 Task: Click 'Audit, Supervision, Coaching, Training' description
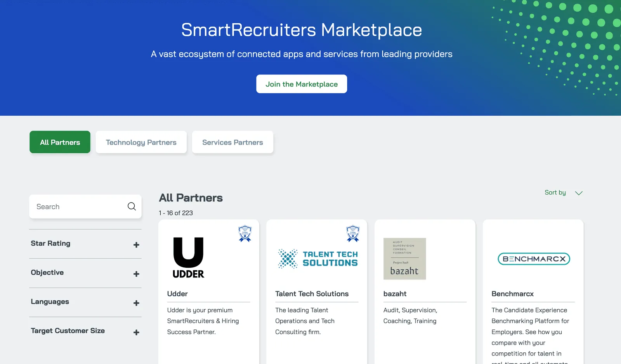coord(410,315)
